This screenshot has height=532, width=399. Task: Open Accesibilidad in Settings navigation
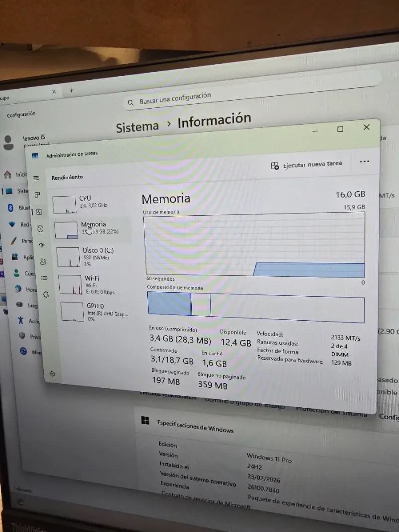(29, 321)
